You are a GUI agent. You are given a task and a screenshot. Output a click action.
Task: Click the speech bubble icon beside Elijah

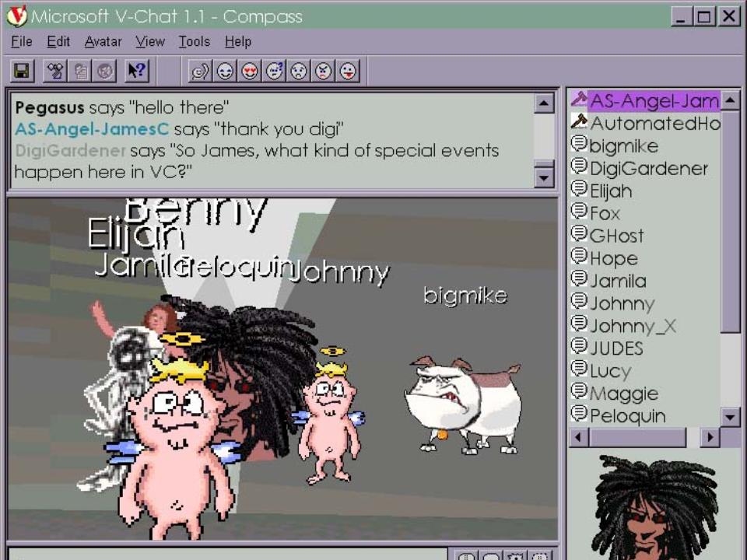point(579,189)
